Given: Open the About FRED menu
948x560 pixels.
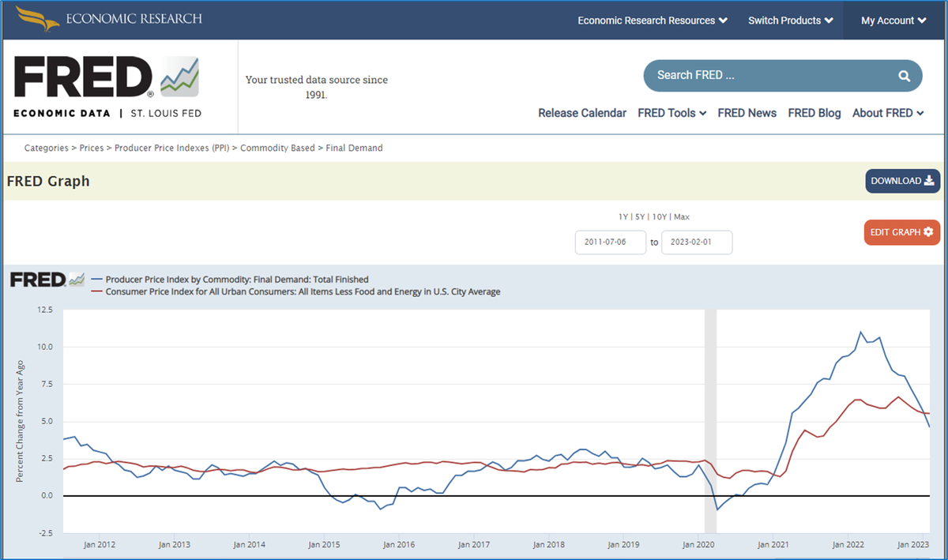Looking at the screenshot, I should pyautogui.click(x=888, y=113).
